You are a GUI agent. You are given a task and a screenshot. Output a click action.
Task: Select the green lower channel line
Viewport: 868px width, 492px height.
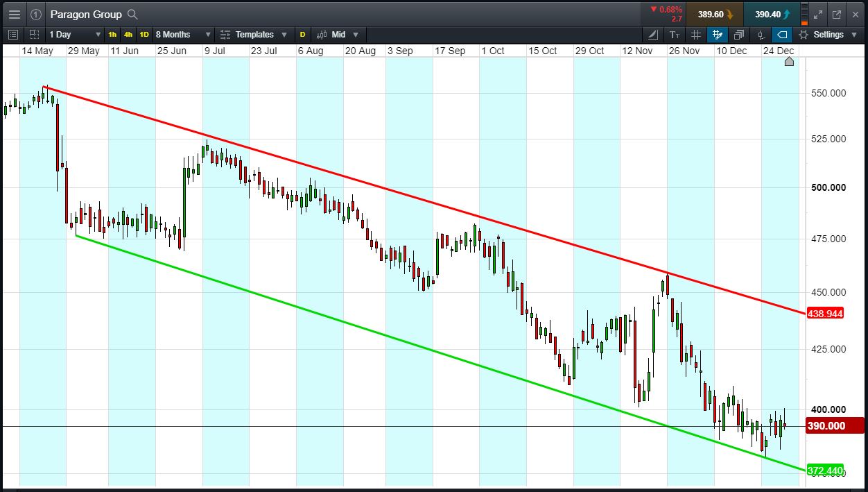(440, 353)
